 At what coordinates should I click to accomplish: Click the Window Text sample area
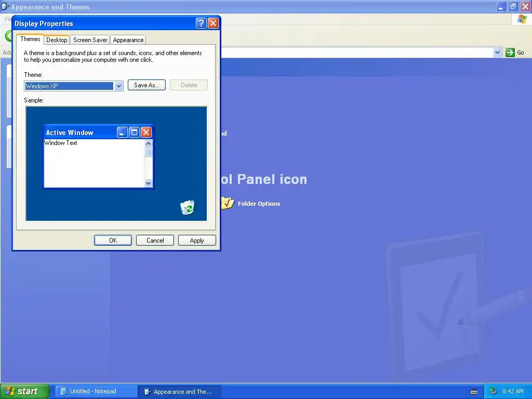click(94, 163)
